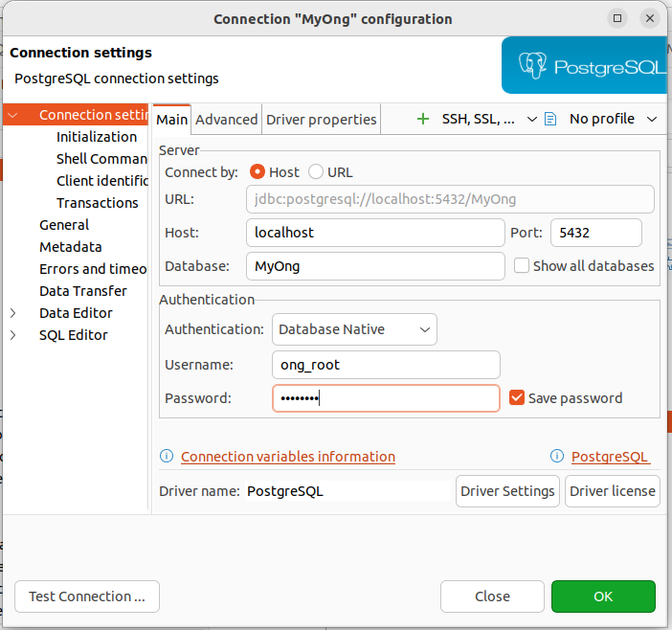The height and width of the screenshot is (630, 672).
Task: Click the PostgreSQL elephant logo
Action: tap(532, 66)
